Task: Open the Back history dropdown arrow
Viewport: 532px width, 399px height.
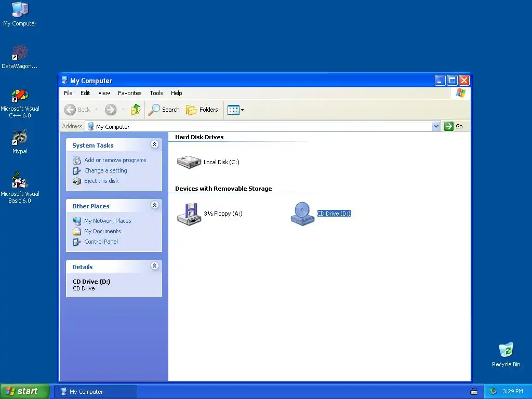Action: click(x=96, y=110)
